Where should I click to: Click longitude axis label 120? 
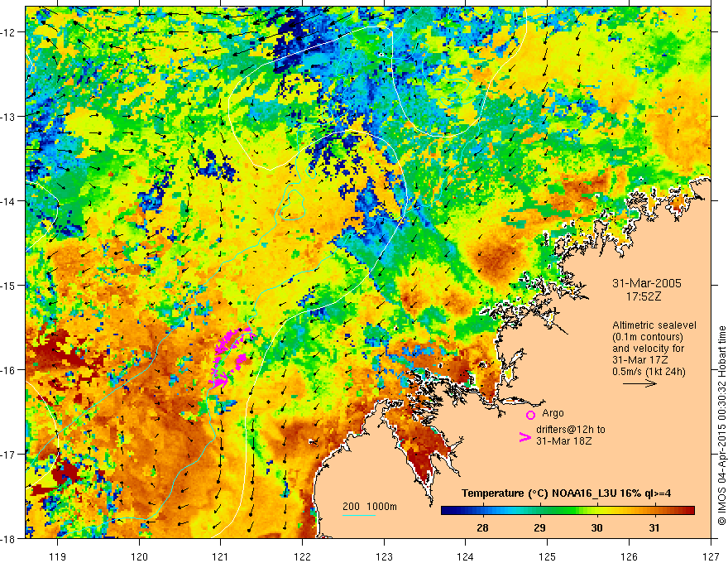coord(139,556)
